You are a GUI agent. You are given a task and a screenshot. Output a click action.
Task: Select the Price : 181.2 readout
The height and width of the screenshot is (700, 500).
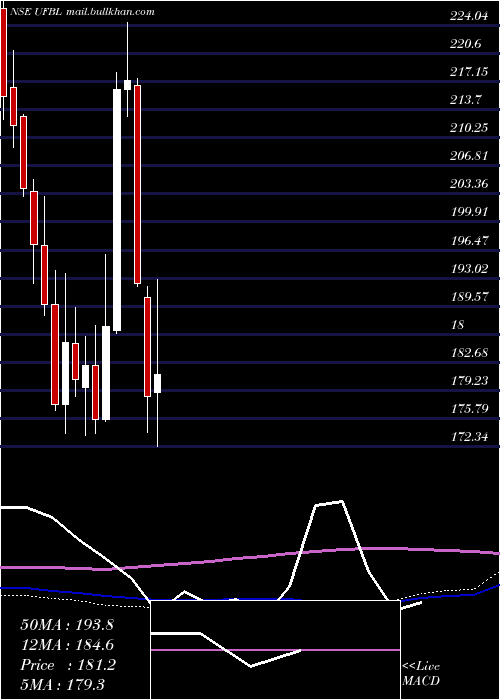(x=68, y=665)
